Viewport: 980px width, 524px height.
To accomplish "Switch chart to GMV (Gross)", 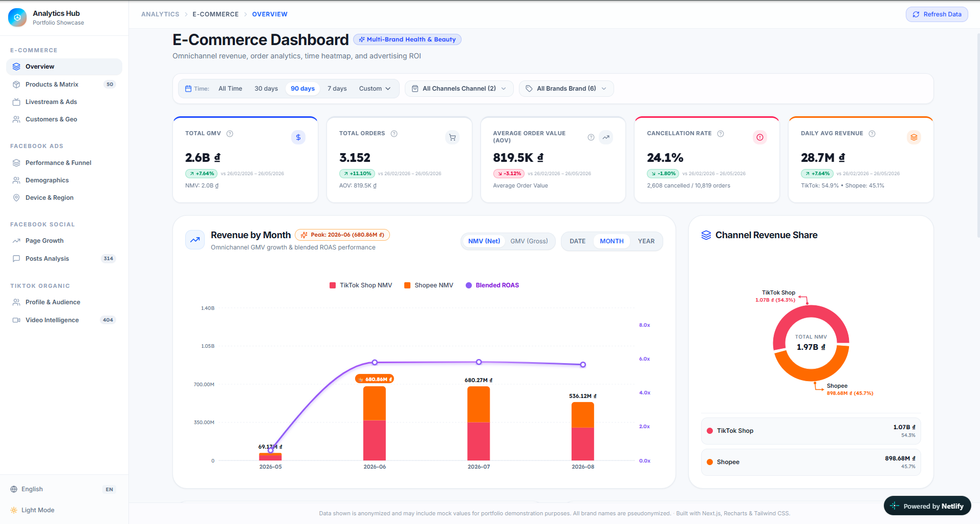I will [529, 241].
